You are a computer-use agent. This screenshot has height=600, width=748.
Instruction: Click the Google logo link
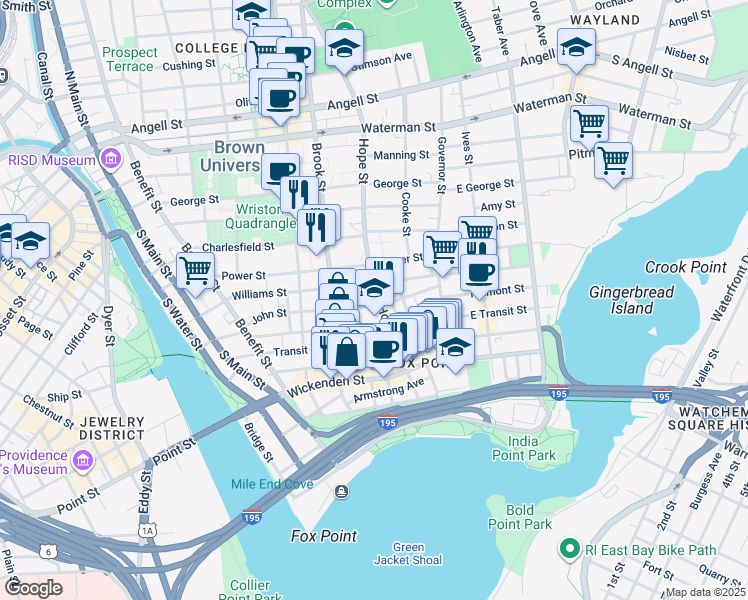[x=34, y=588]
